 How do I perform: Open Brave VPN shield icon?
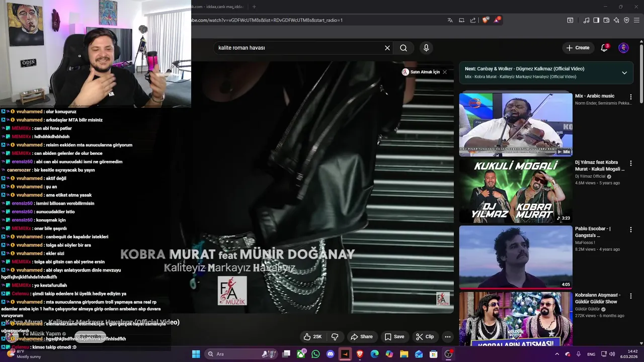(x=626, y=20)
